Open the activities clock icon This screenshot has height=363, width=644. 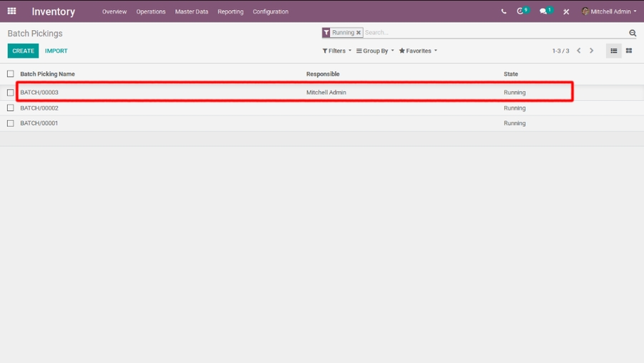coord(521,11)
